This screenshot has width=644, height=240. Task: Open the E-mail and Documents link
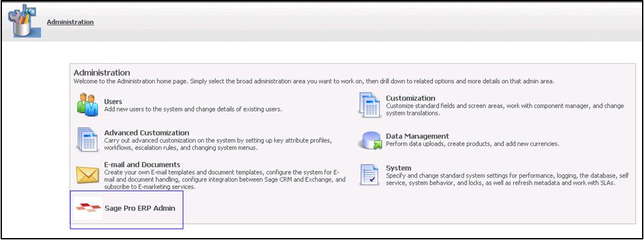(142, 165)
